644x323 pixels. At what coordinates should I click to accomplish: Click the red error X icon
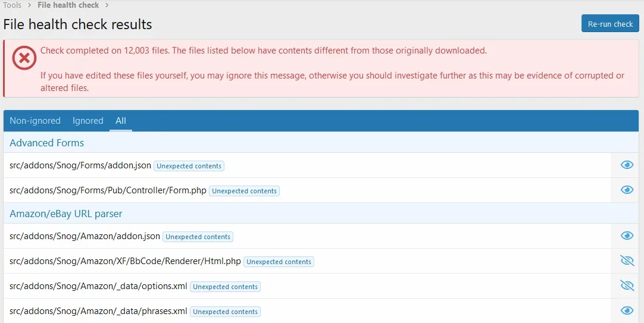tap(24, 58)
